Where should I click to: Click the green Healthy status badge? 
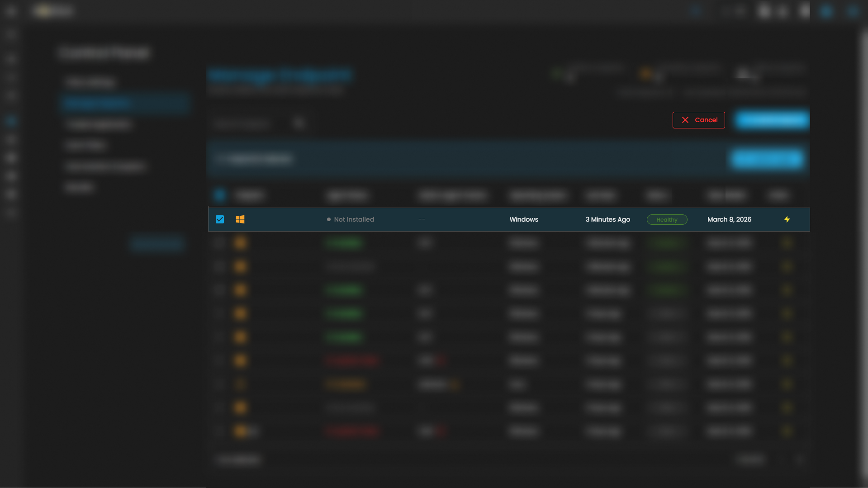[667, 219]
